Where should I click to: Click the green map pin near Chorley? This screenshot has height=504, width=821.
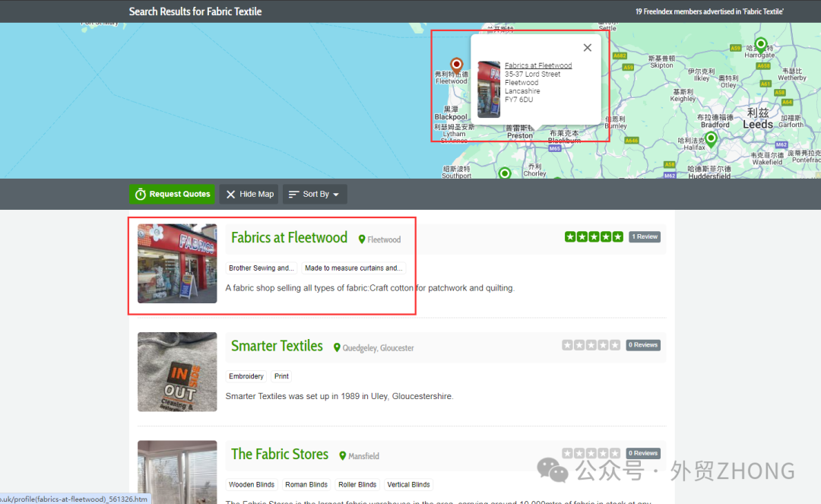505,174
